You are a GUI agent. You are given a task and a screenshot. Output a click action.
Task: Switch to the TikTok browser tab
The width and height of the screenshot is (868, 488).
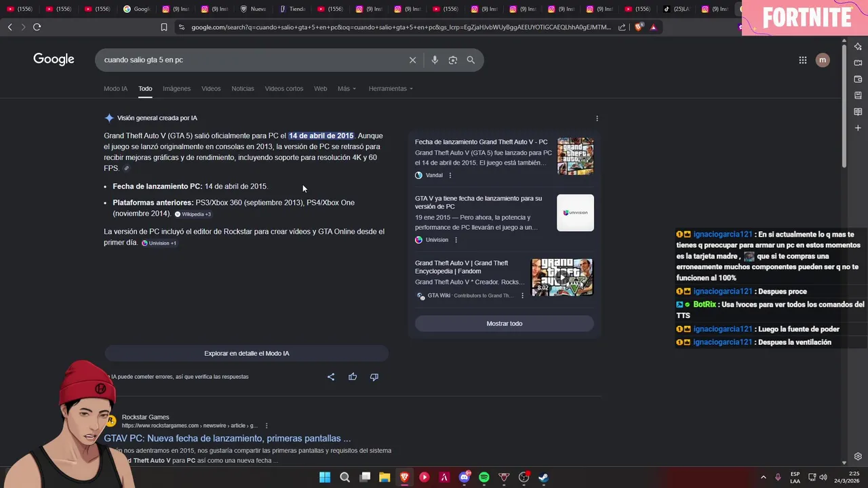coord(676,9)
